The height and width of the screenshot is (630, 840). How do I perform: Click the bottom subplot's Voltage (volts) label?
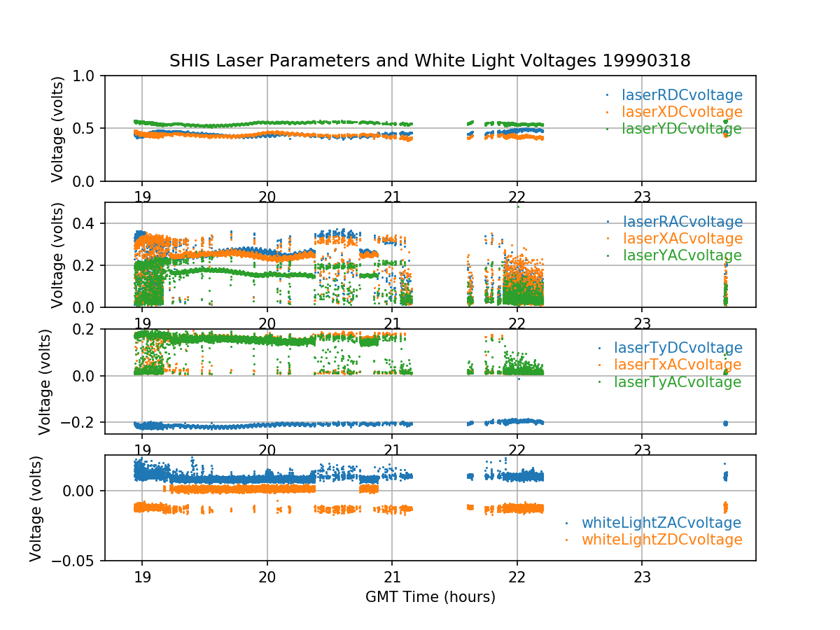pos(36,508)
